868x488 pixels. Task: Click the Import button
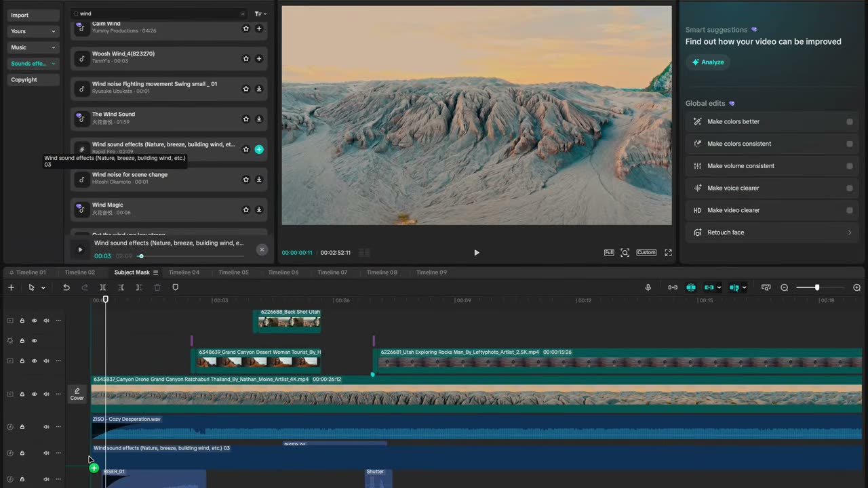[33, 15]
